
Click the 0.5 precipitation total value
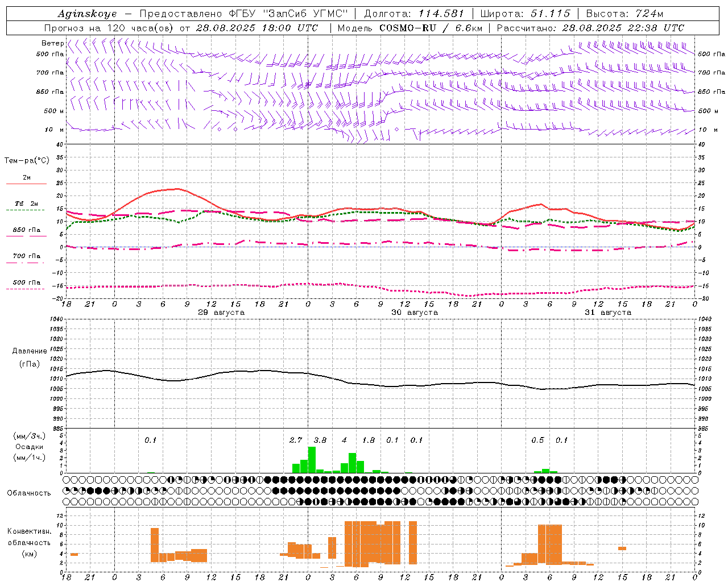537,440
